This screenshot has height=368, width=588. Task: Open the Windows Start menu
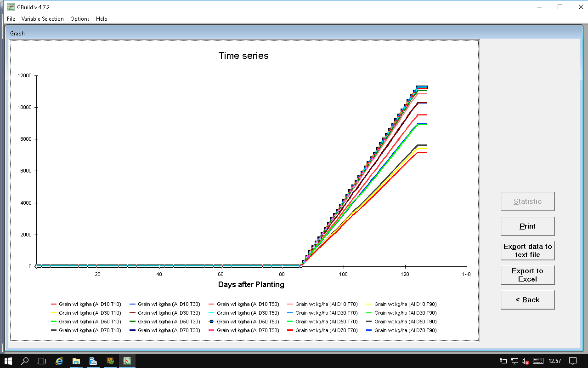pos(8,361)
